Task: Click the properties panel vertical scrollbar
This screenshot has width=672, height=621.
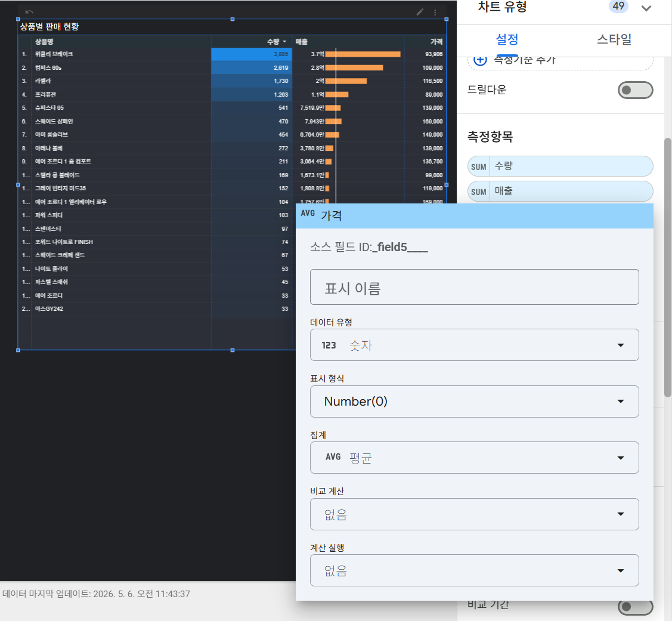Action: 667,267
